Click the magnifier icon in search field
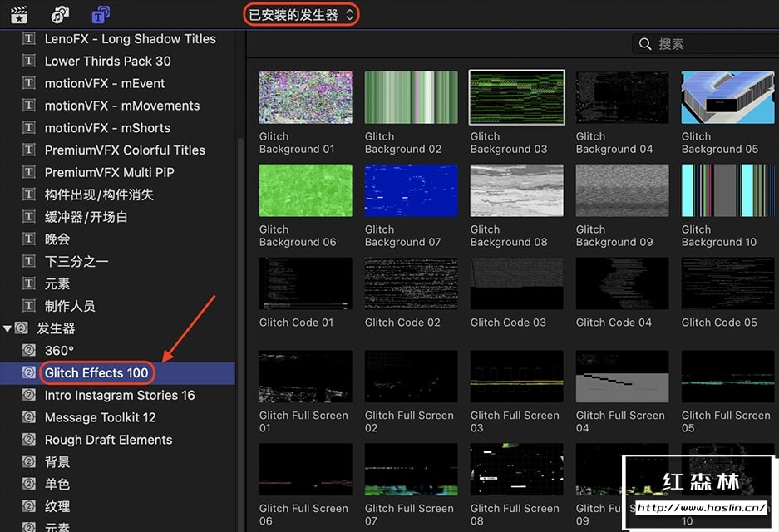The image size is (779, 532). (645, 44)
